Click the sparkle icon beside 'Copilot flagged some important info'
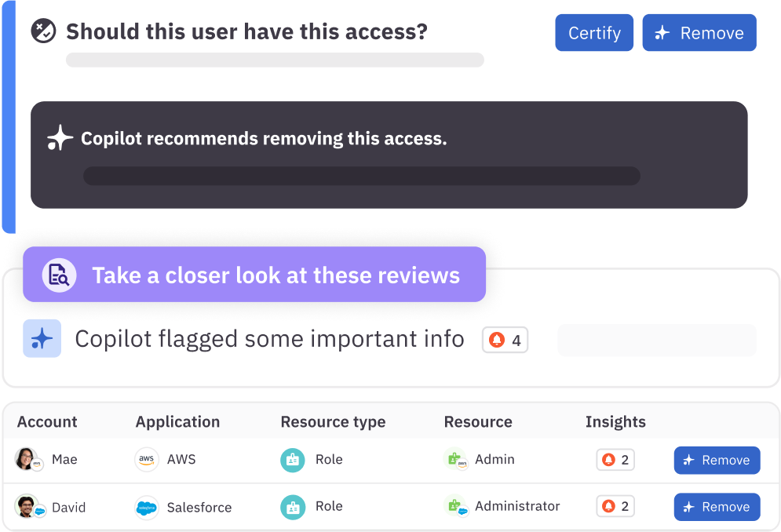This screenshot has width=781, height=532. pos(42,338)
